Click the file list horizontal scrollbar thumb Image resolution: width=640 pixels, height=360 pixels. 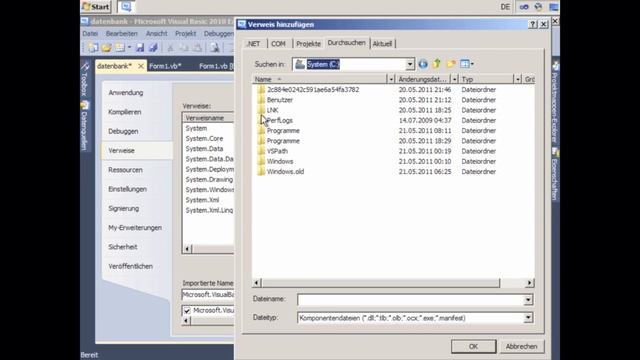tap(380, 283)
